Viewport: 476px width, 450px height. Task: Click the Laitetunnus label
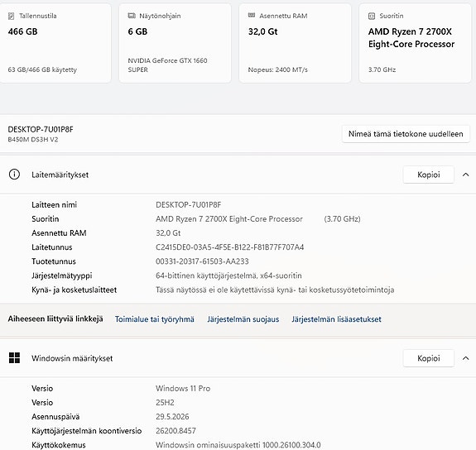click(52, 247)
